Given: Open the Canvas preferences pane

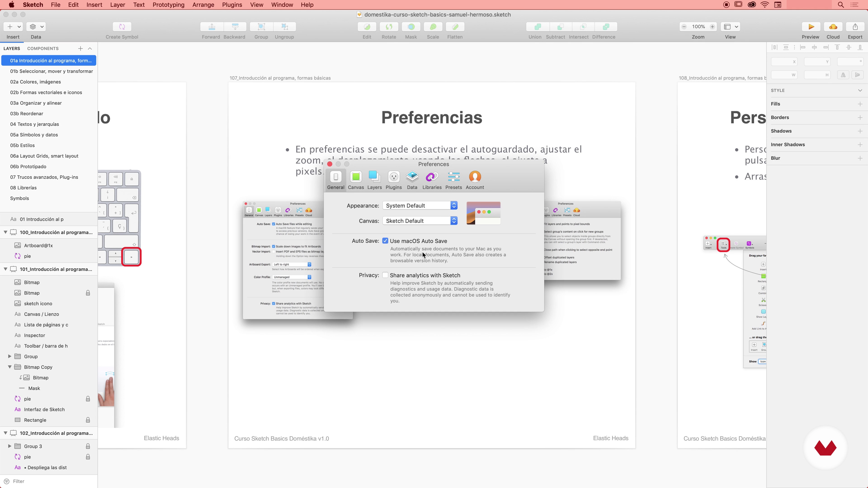Looking at the screenshot, I should click(356, 180).
